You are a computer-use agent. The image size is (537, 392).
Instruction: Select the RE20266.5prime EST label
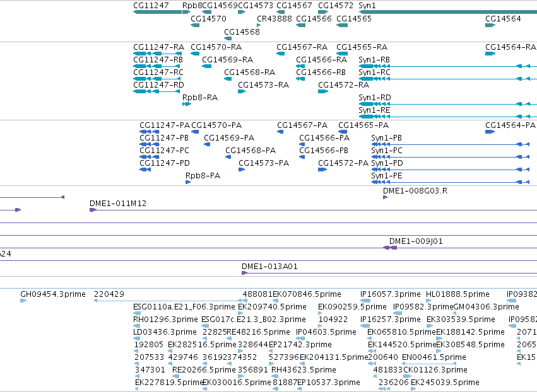204,370
